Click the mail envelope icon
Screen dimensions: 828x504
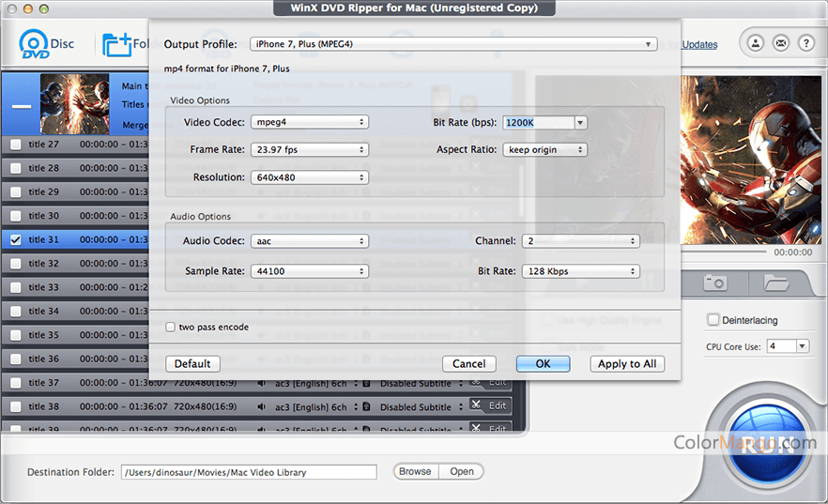coord(780,43)
